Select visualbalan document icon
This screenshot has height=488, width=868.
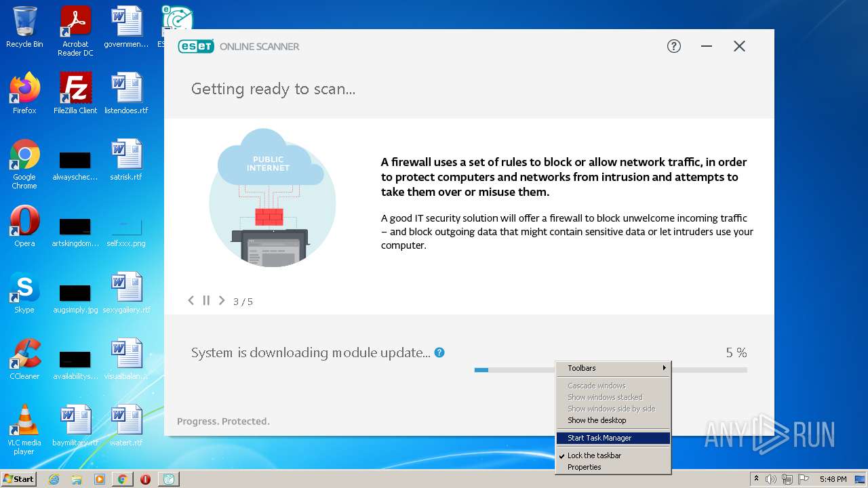tap(126, 359)
